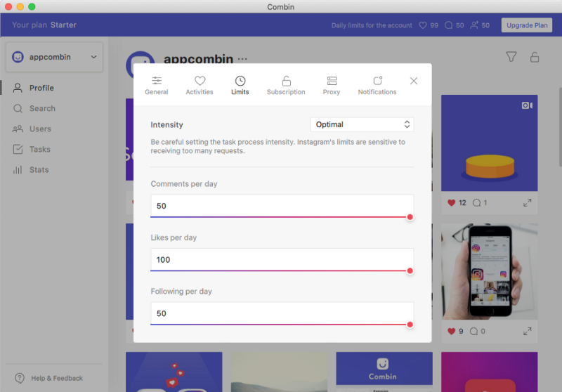
Task: Click the Following per day input field
Action: tap(281, 313)
